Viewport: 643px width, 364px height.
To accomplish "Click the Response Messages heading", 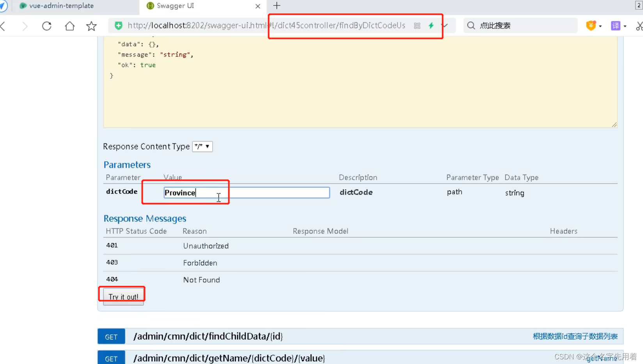I will click(145, 219).
